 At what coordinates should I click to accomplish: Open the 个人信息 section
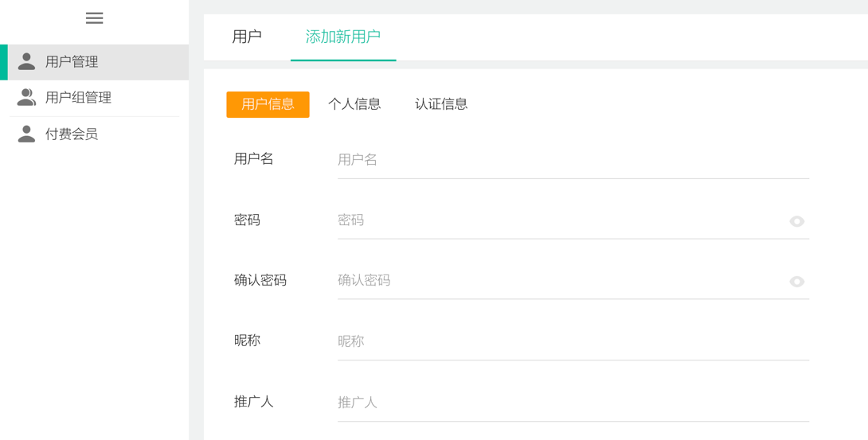[x=354, y=104]
